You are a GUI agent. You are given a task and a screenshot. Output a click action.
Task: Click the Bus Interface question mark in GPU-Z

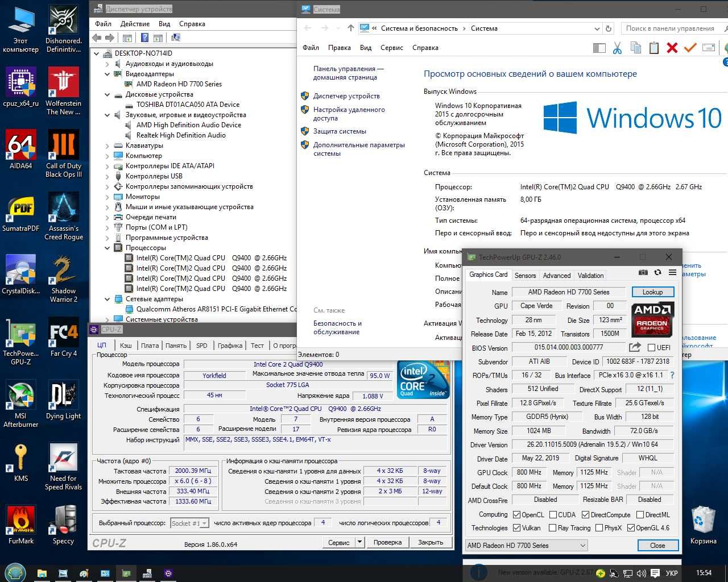[672, 375]
